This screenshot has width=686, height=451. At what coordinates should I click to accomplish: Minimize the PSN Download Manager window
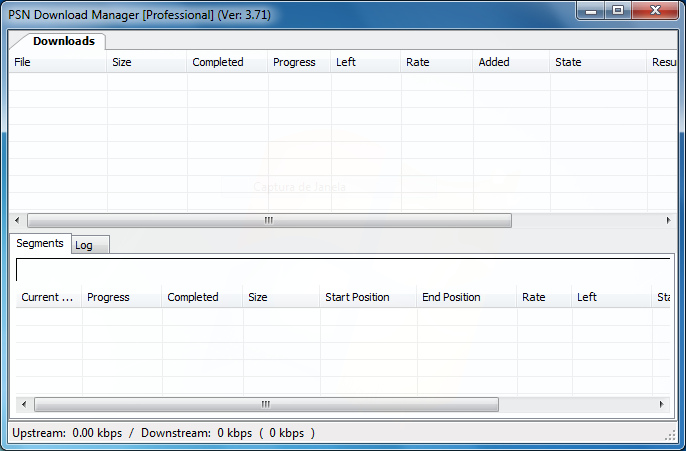coord(591,11)
